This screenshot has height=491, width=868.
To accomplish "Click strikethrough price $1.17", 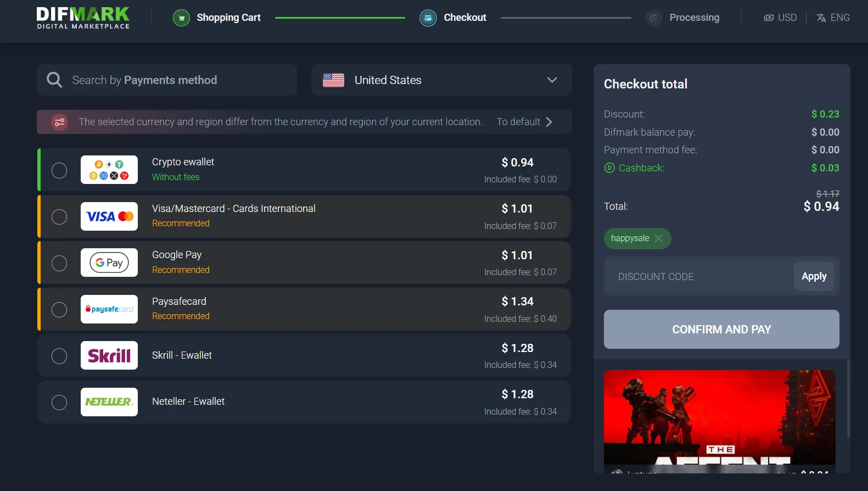I will tap(828, 194).
